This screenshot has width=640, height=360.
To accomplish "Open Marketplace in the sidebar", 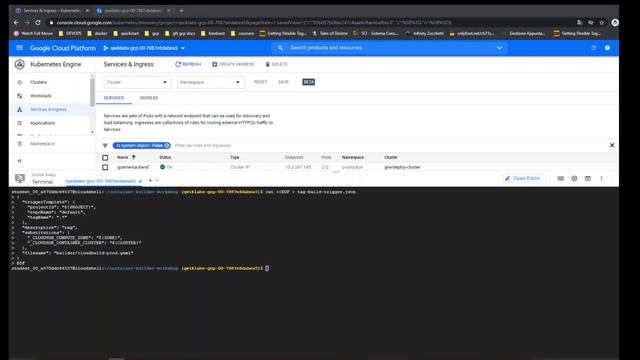I will 42,144.
